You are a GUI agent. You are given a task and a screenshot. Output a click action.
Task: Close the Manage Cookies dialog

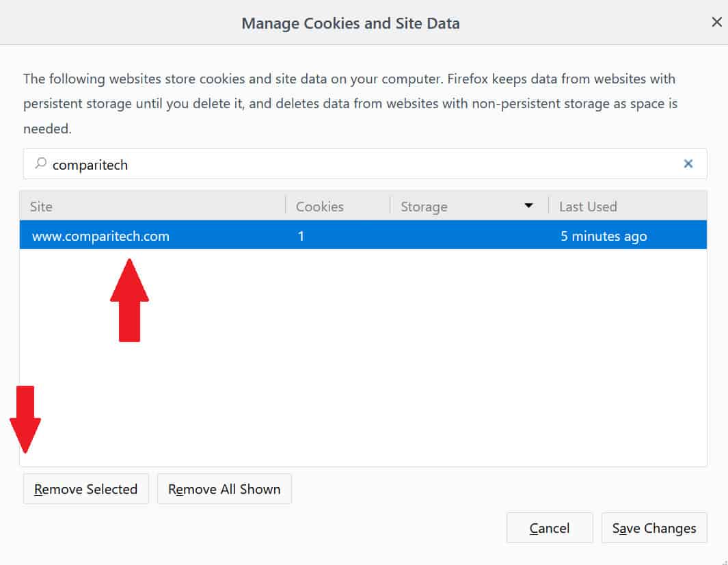716,22
